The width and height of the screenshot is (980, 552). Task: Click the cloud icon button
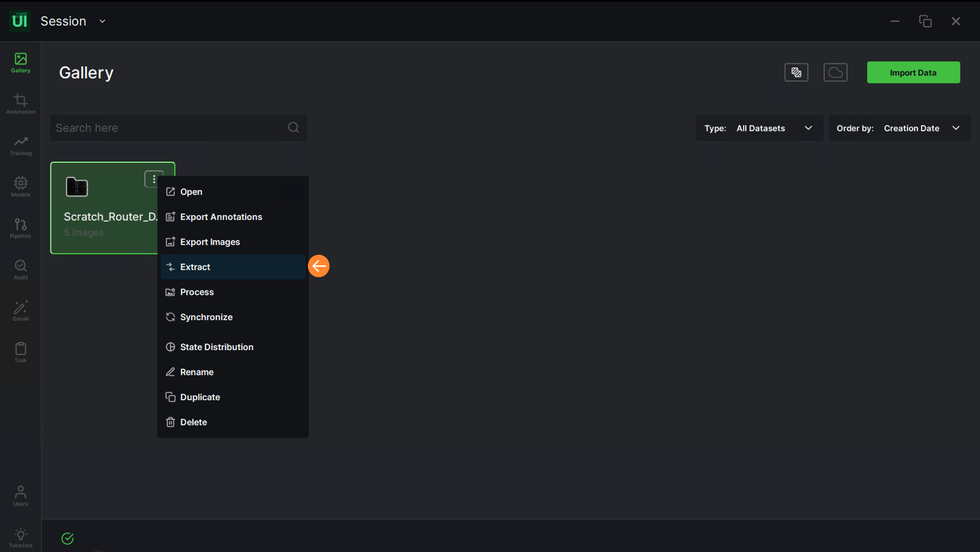835,72
